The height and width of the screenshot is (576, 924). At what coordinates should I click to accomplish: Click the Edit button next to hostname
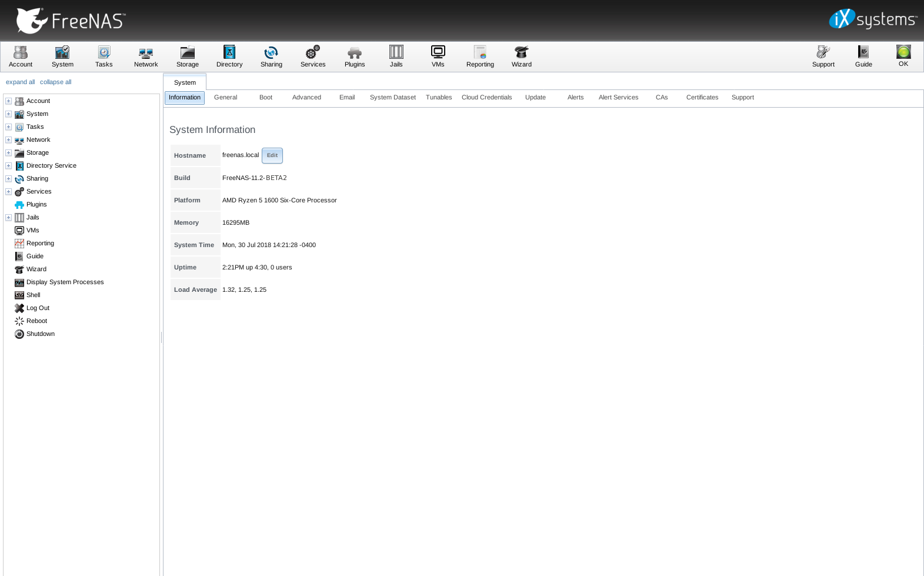coord(272,155)
